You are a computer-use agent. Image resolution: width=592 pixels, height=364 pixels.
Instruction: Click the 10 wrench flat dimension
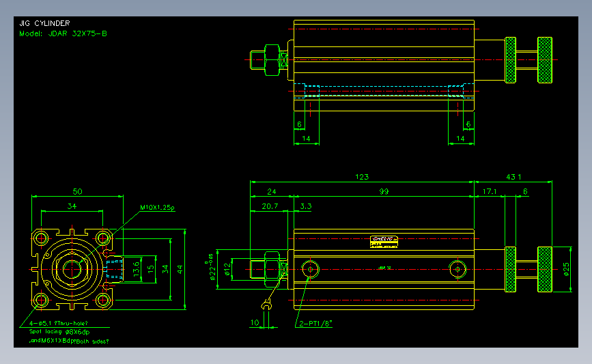click(x=255, y=323)
